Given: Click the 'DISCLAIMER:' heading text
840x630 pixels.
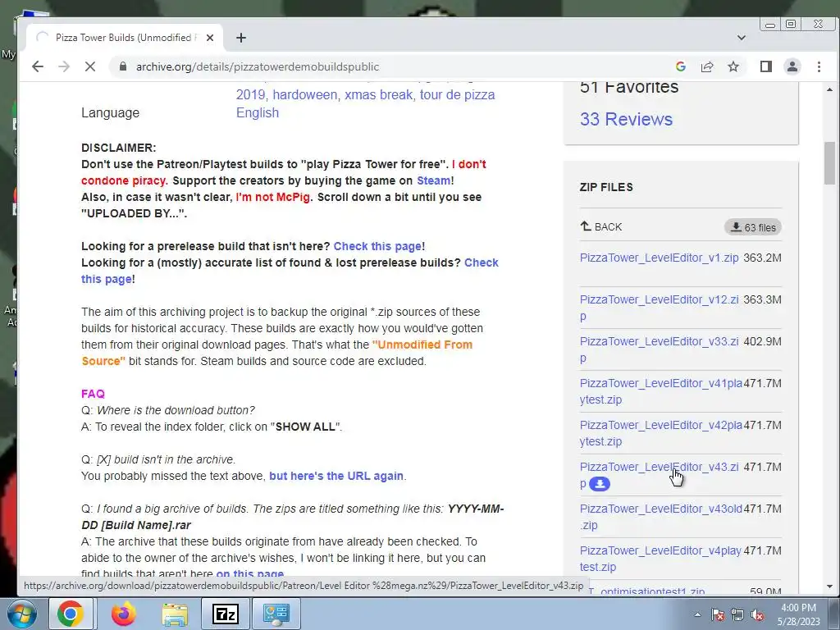Looking at the screenshot, I should point(118,148).
